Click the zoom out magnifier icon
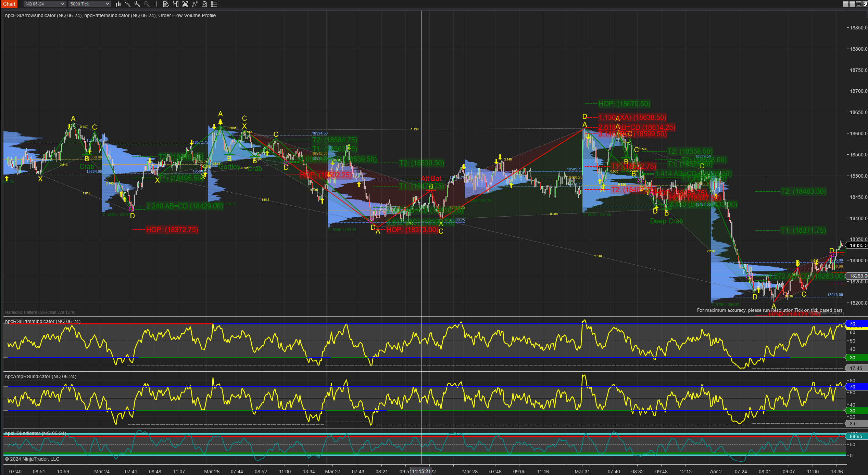Screen dimensions: 868x475 click(147, 4)
